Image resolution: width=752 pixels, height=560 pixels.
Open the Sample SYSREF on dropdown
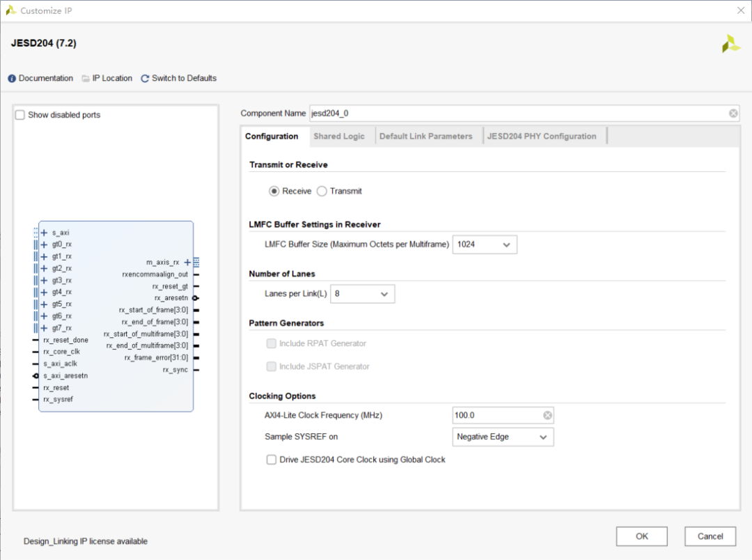pyautogui.click(x=503, y=437)
